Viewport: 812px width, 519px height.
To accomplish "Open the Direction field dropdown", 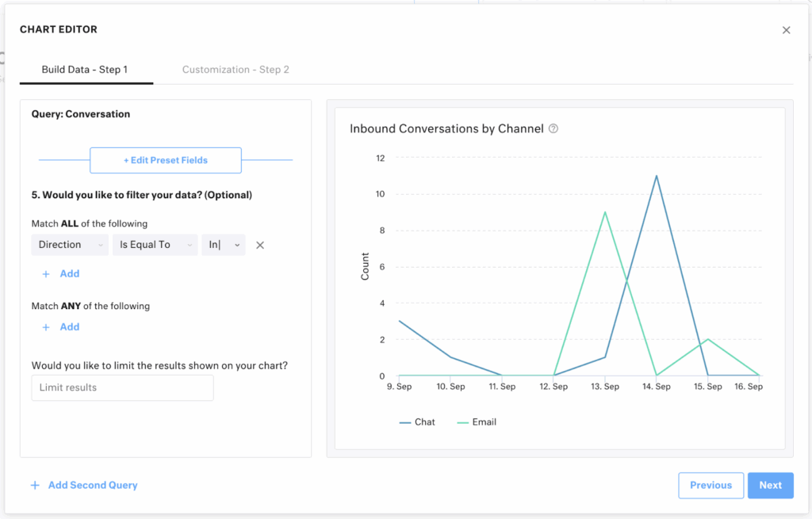I will tap(70, 245).
